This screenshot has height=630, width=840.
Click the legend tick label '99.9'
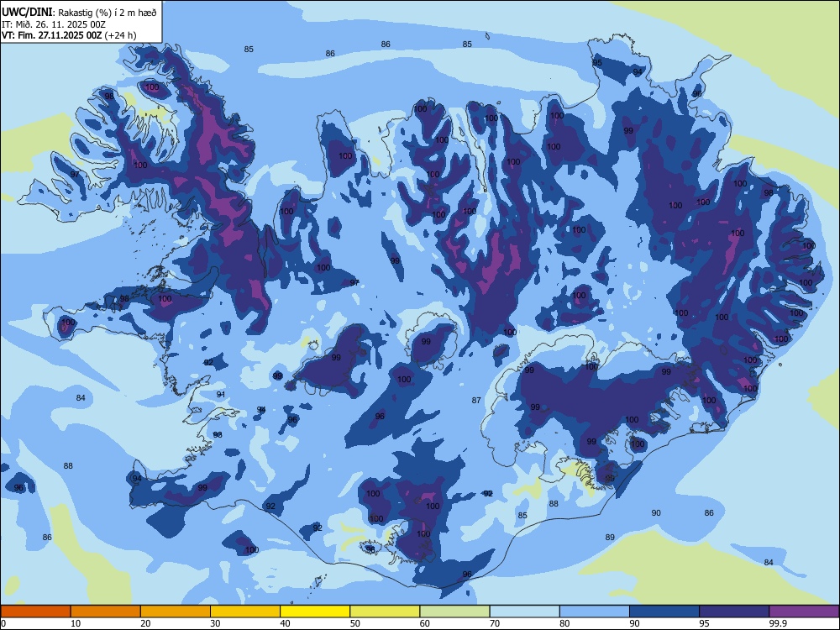(777, 623)
